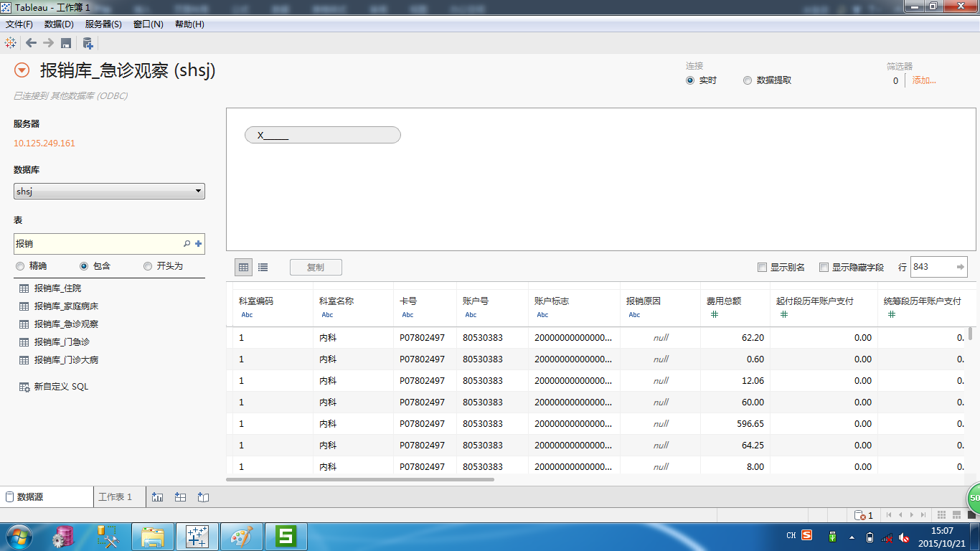Open the 数据(D) menu
Viewport: 980px width, 551px height.
coord(59,24)
